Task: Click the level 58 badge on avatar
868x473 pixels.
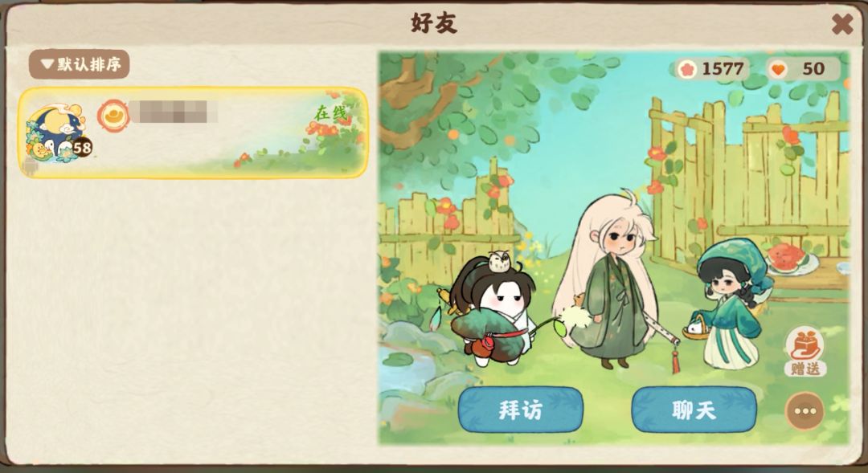Action: (82, 148)
